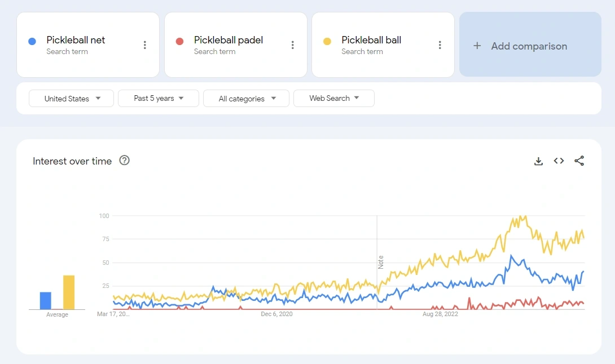Click the yellow Average bar in the chart
615x364 pixels.
pos(68,290)
